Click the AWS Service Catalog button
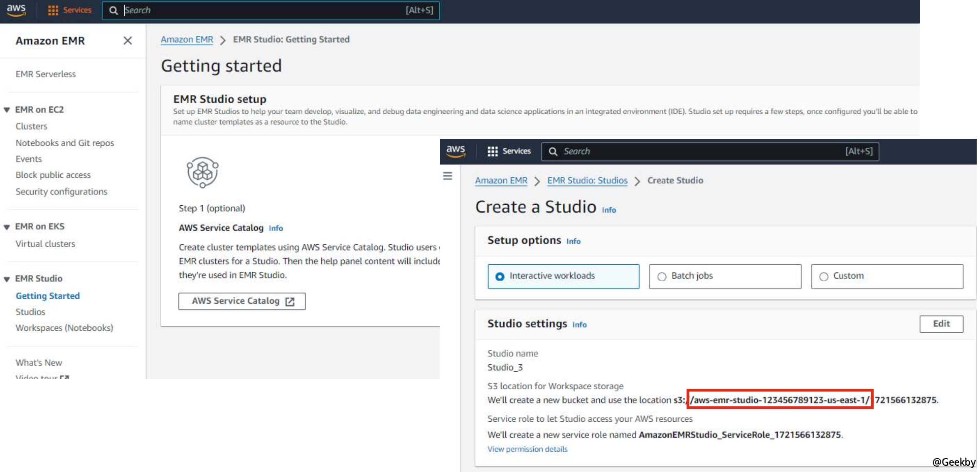Screen dimensions: 980x472 [x=242, y=301]
